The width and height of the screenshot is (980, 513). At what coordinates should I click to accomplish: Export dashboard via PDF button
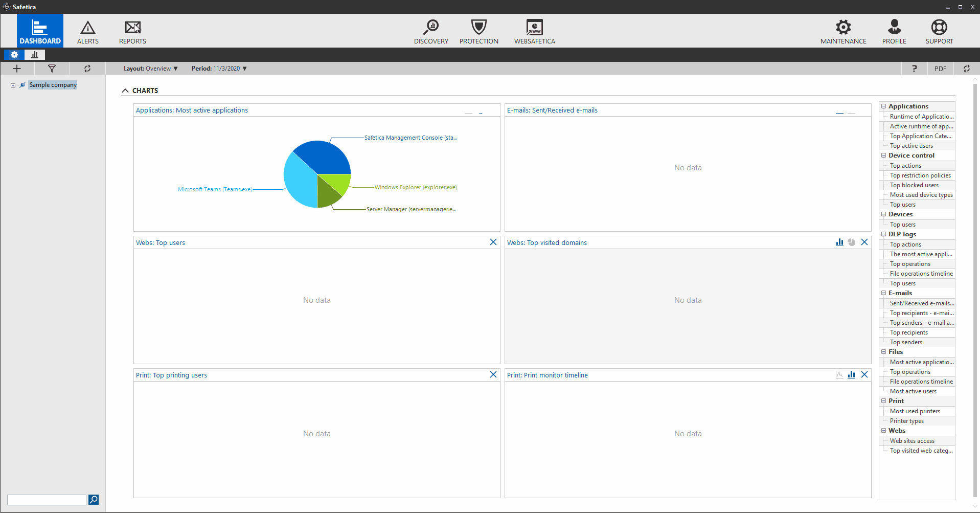(x=940, y=69)
